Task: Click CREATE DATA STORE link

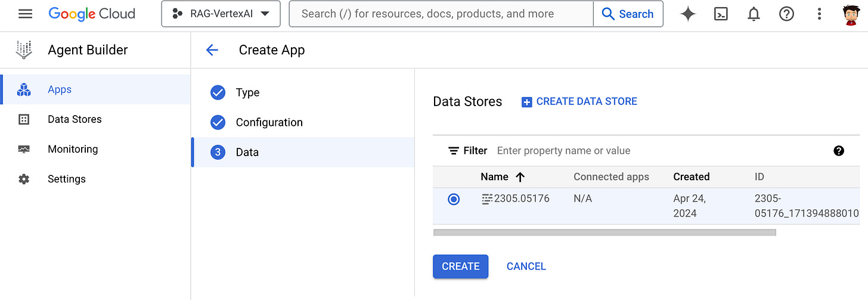Action: click(x=587, y=101)
